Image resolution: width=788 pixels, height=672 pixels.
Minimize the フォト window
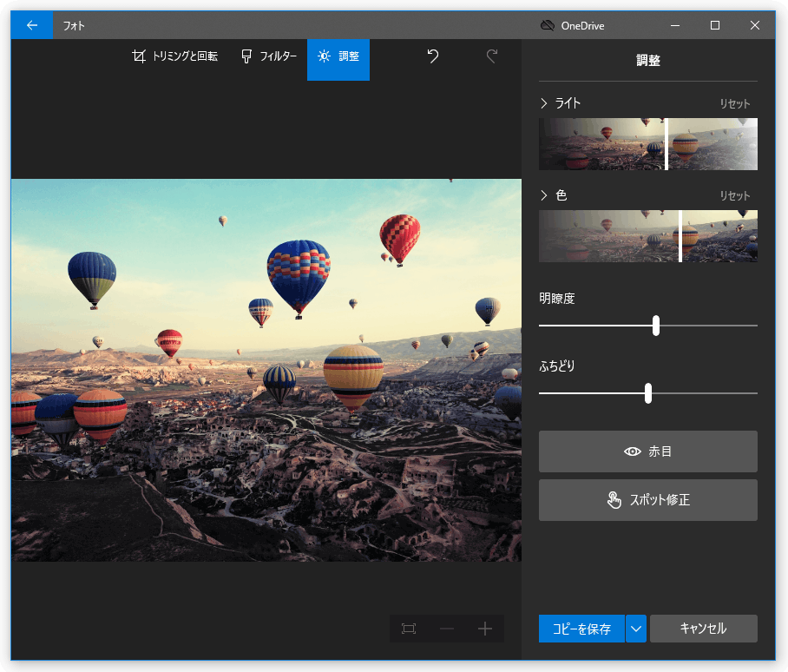[x=675, y=25]
